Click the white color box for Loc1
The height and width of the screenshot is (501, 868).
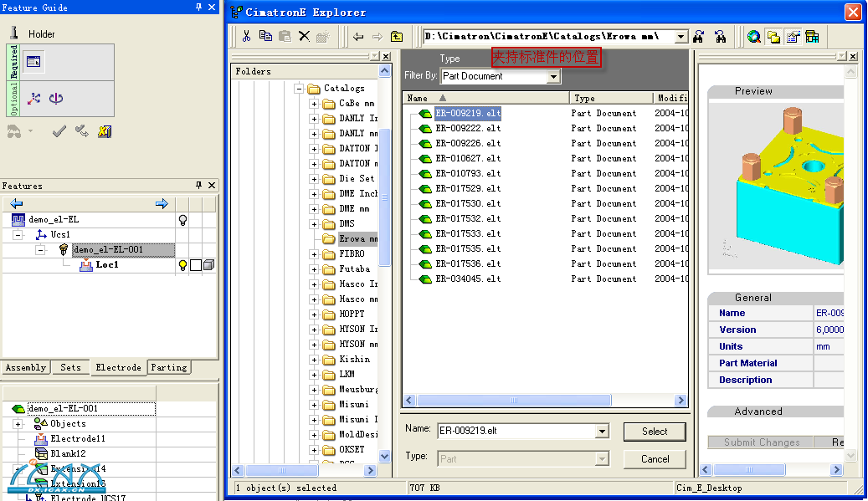point(195,265)
